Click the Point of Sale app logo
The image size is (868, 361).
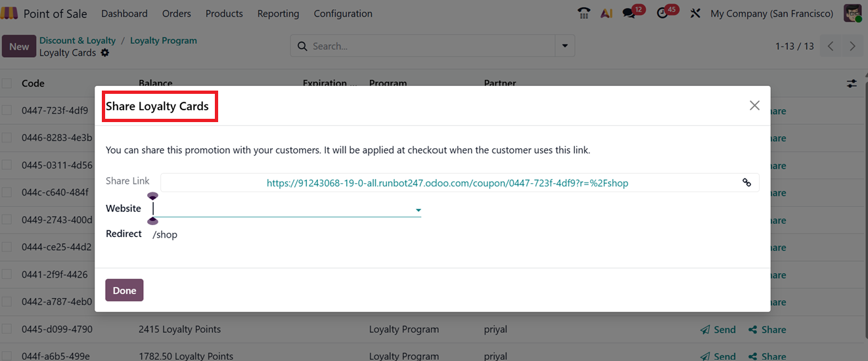coord(9,13)
